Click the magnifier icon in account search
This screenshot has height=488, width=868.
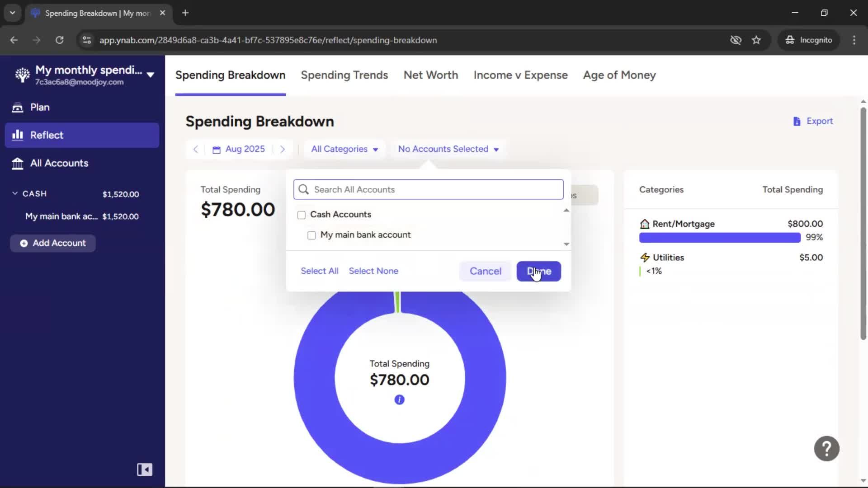[304, 189]
